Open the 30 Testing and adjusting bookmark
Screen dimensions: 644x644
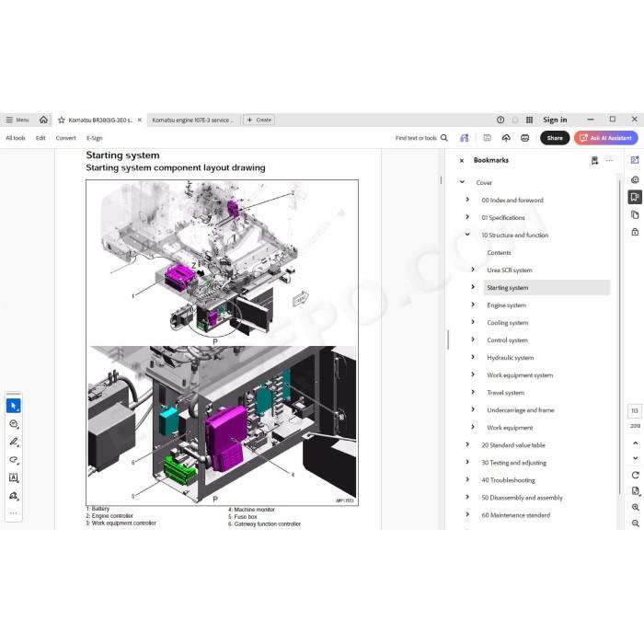[x=513, y=463]
